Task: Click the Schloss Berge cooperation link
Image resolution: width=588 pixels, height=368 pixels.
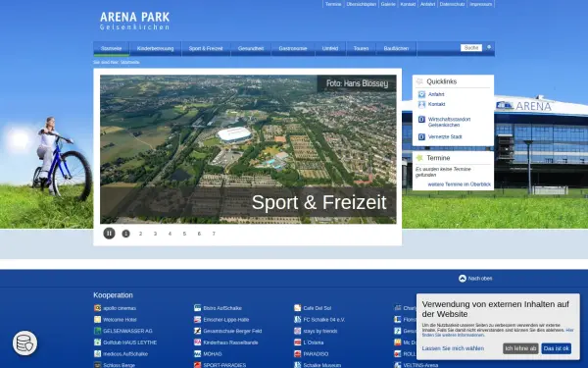Action: tap(120, 365)
